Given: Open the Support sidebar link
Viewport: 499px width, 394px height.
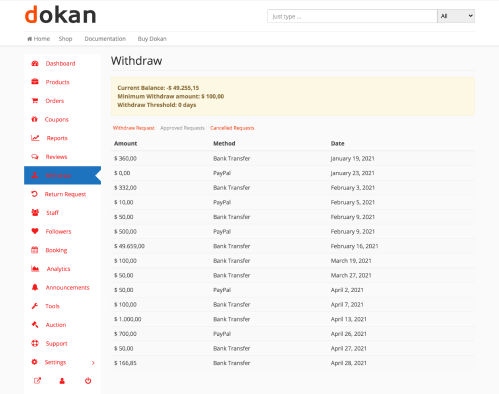Looking at the screenshot, I should 56,343.
